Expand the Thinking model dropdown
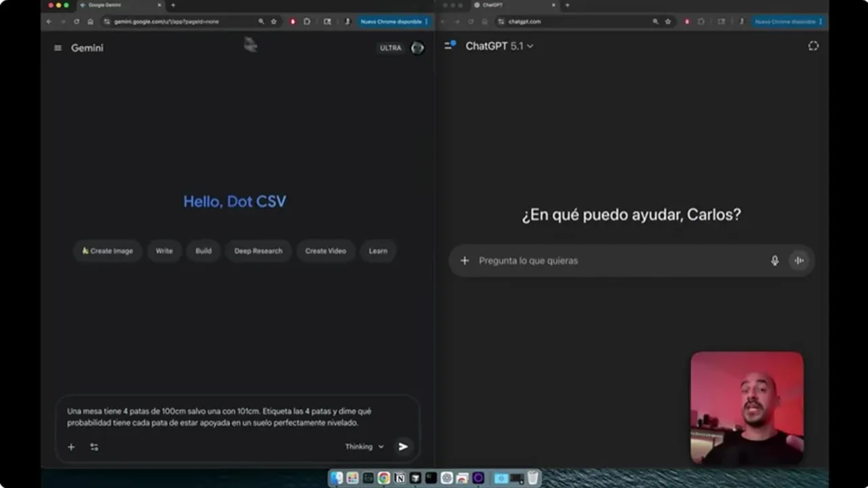Screen dimensions: 868x488 pos(365,447)
